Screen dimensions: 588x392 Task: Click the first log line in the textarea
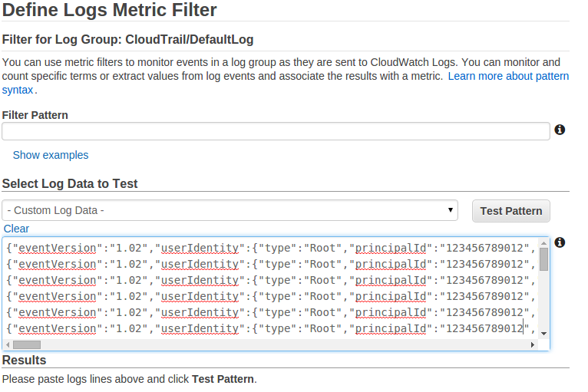(x=271, y=248)
